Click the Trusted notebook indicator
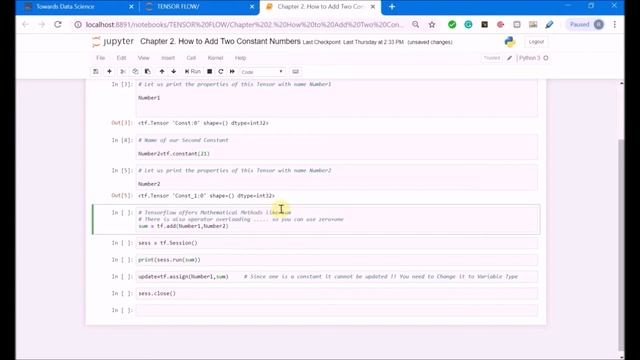 click(492, 58)
